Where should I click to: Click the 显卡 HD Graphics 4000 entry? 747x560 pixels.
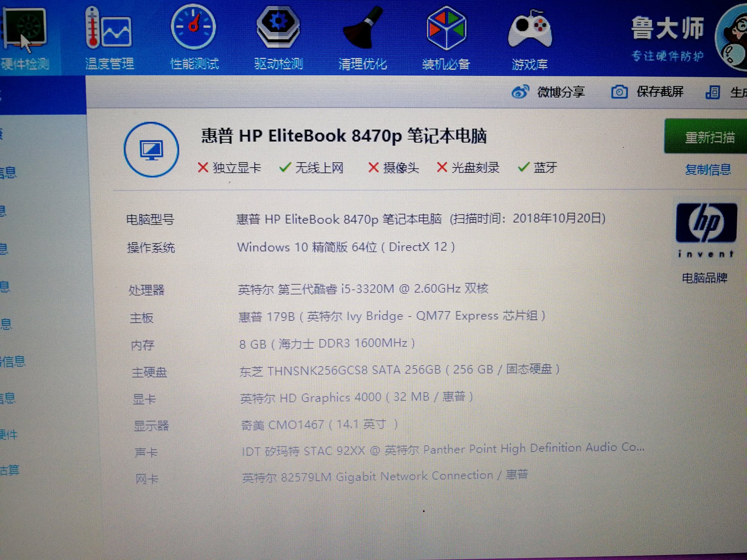click(356, 397)
